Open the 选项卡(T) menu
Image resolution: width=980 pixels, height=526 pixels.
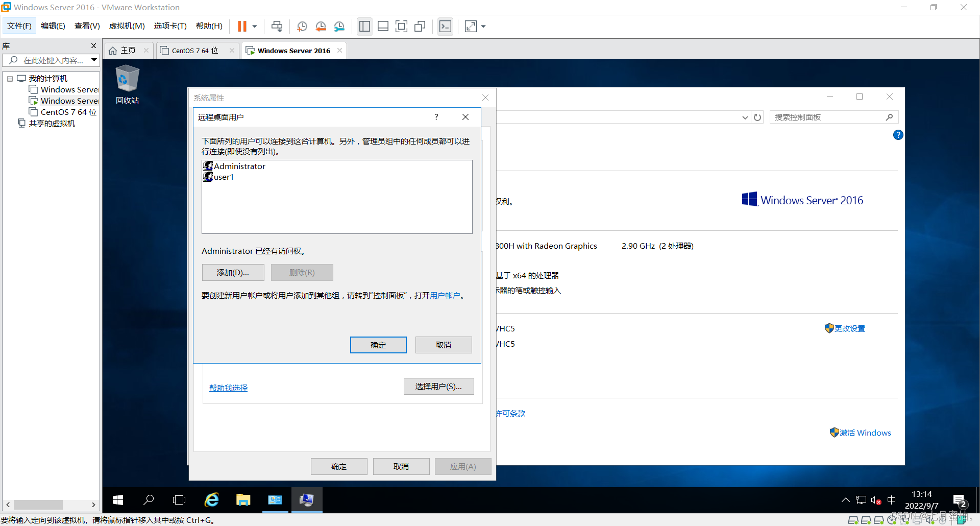tap(170, 26)
